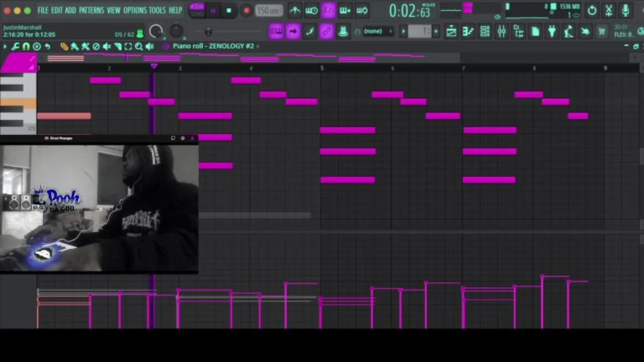644x362 pixels.
Task: Open the TOOLS menu
Action: click(157, 10)
